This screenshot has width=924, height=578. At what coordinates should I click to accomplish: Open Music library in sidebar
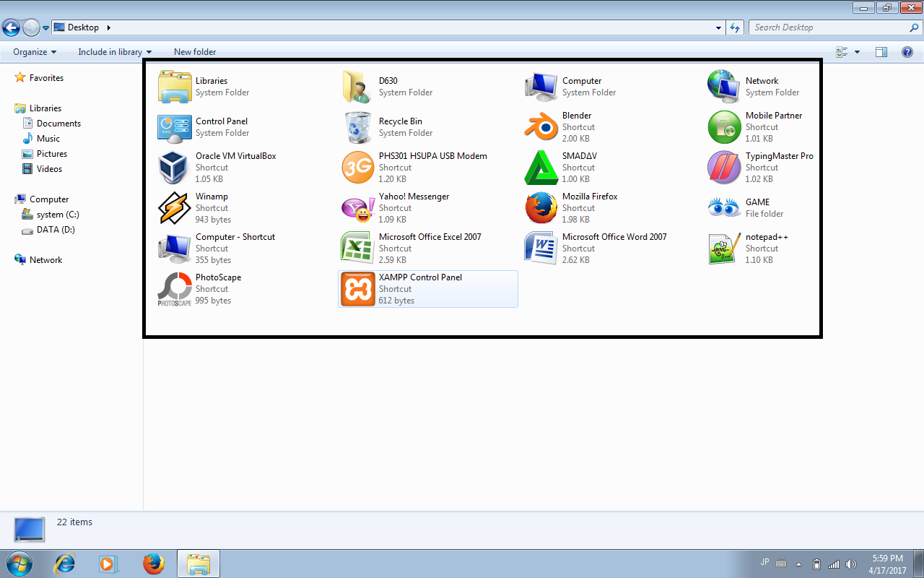click(48, 139)
